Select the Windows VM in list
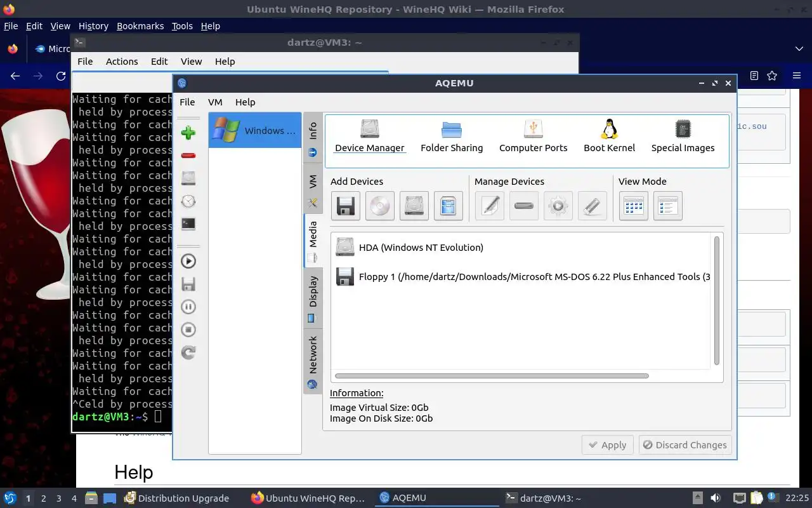 click(x=255, y=131)
